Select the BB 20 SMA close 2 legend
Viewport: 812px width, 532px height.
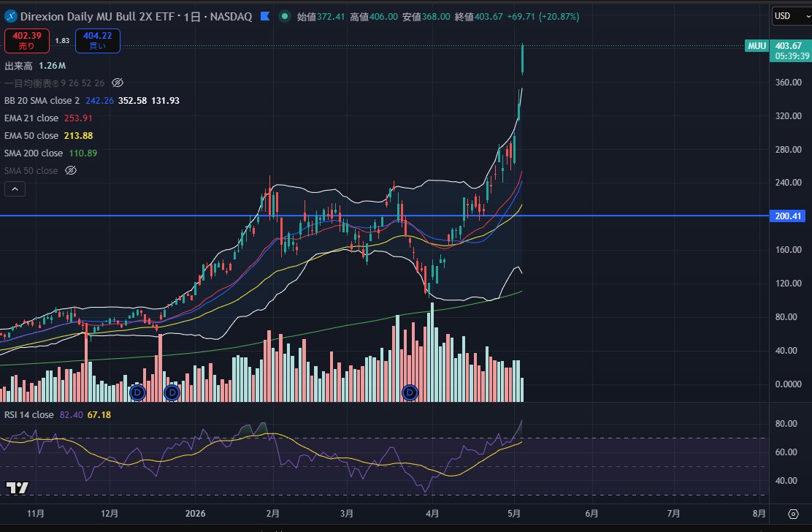pyautogui.click(x=42, y=101)
